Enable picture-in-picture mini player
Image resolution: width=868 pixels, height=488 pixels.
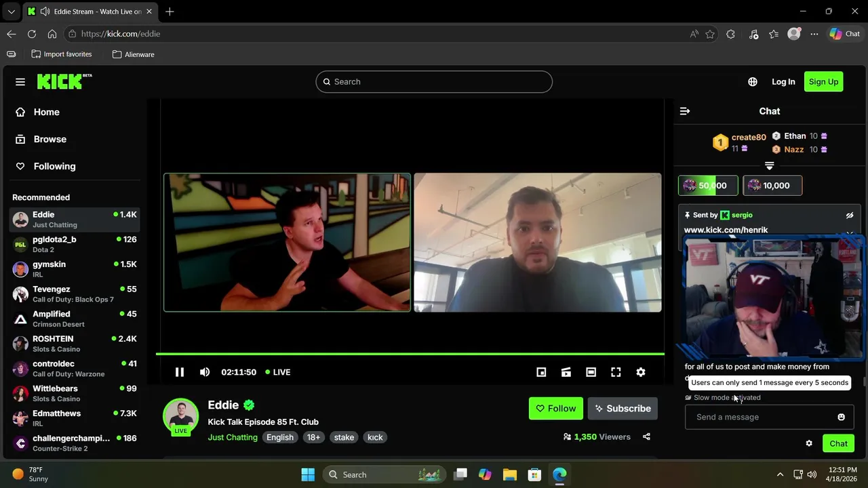541,372
